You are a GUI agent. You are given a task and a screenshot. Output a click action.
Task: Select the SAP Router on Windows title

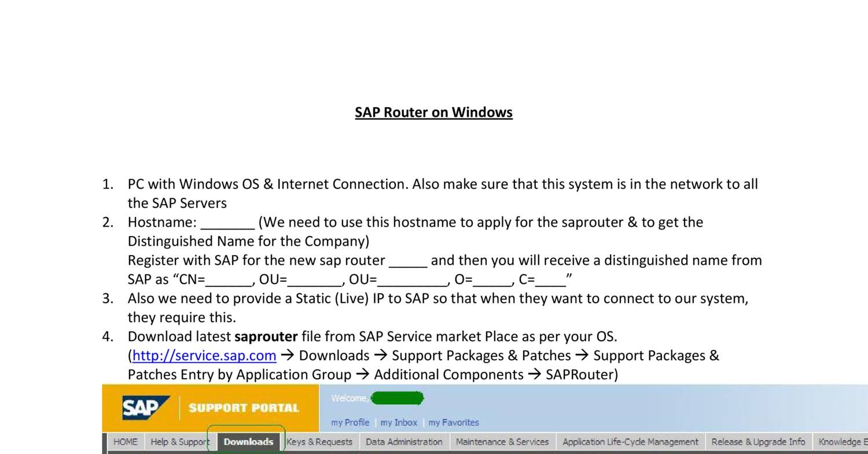pos(433,112)
